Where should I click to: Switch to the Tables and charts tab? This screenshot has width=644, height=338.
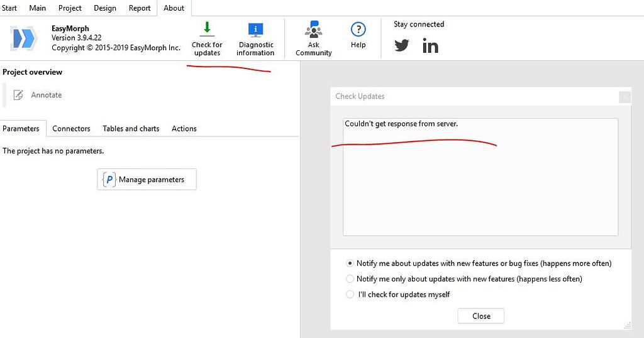coord(131,129)
